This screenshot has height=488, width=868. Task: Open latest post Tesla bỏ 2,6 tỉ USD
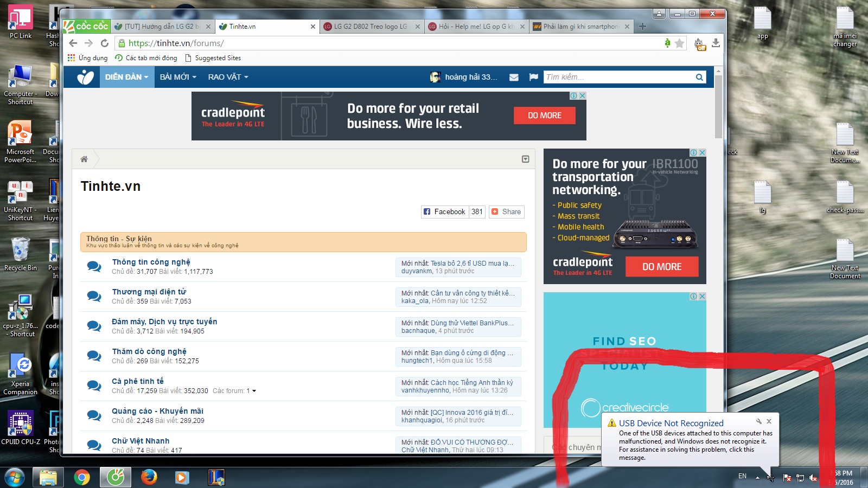pos(472,263)
